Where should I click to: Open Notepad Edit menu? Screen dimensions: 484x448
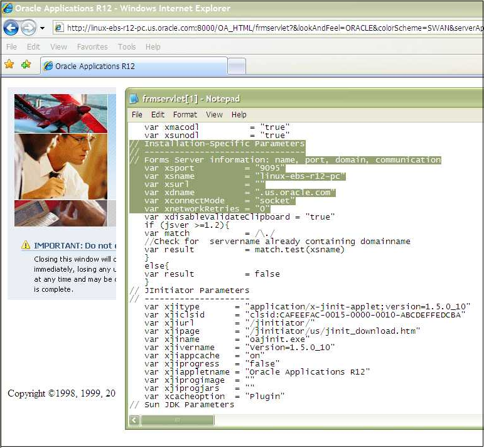(158, 115)
